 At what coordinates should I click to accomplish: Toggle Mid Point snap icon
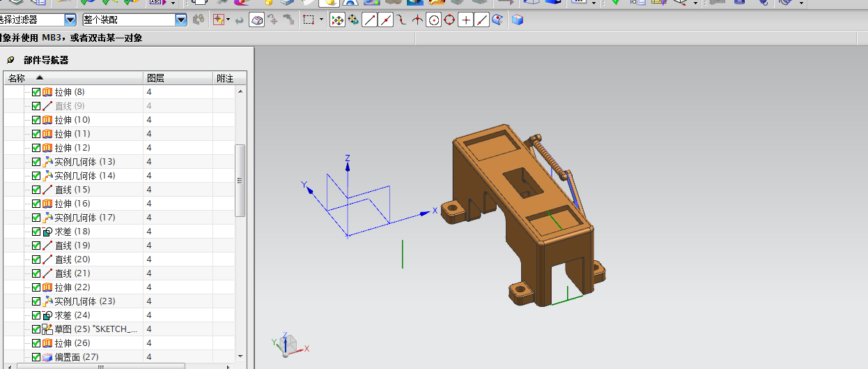386,20
